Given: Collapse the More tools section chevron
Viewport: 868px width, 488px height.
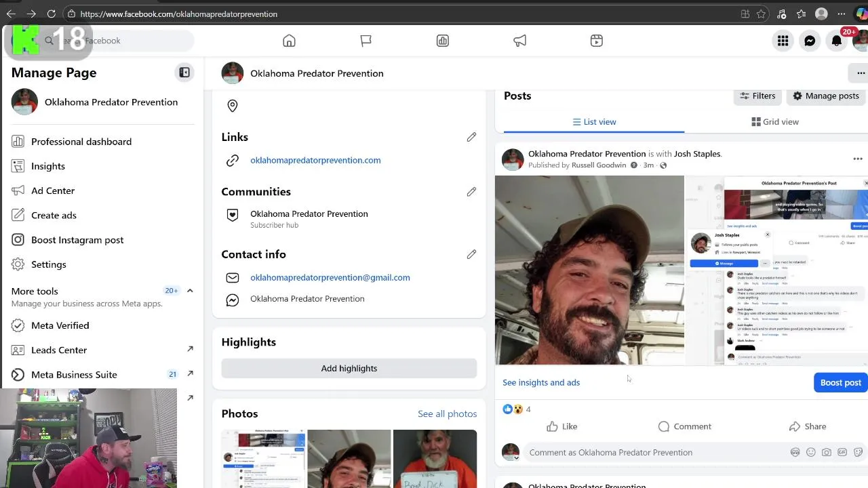Looking at the screenshot, I should point(190,291).
